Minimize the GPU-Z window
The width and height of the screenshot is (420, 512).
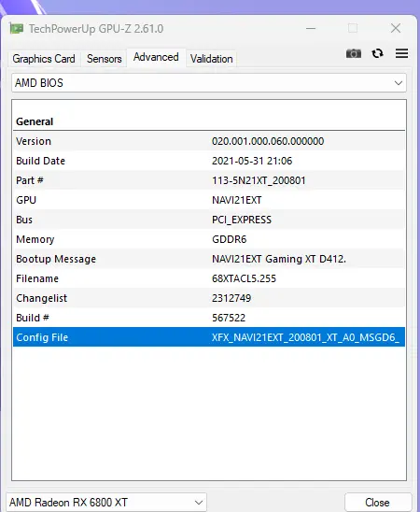311,28
